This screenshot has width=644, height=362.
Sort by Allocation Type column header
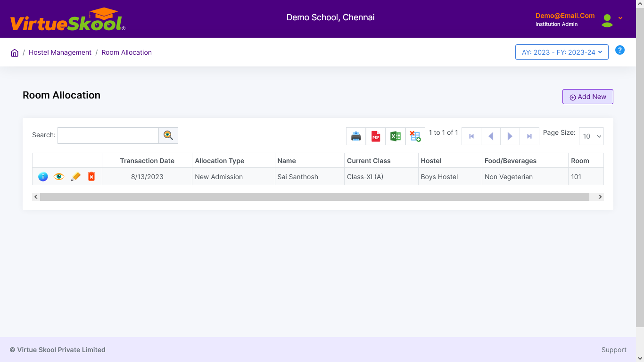pos(220,161)
